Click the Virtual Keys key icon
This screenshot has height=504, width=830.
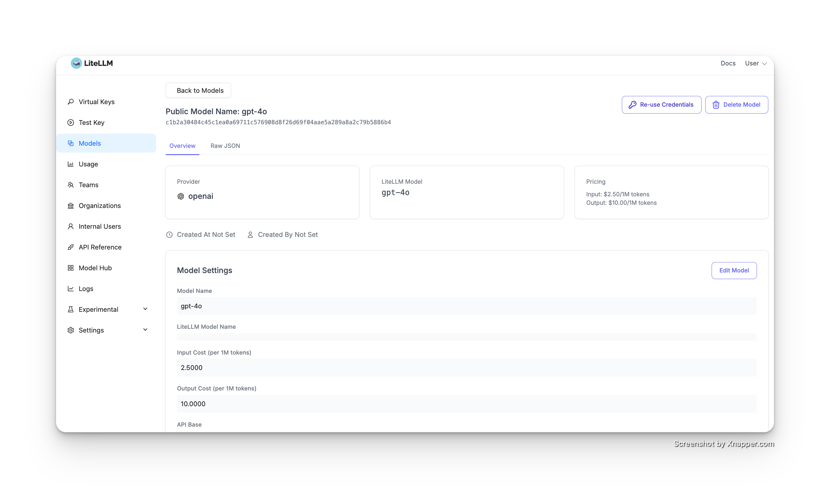pos(71,102)
